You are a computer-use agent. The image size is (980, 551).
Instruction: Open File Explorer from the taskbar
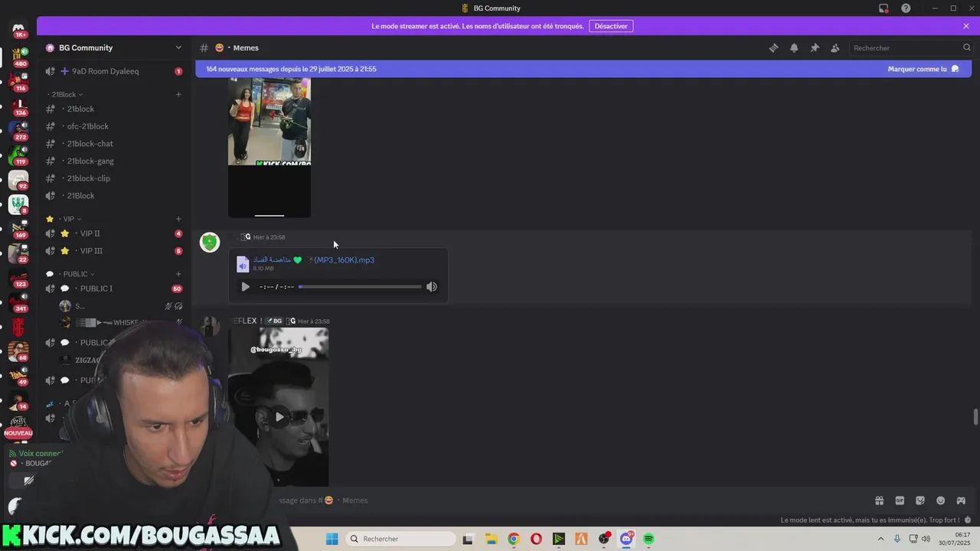(491, 539)
